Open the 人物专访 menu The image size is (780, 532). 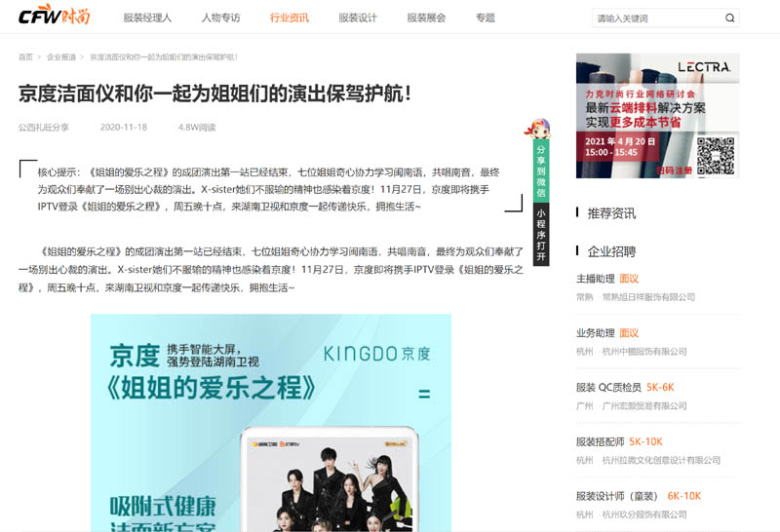click(x=220, y=18)
